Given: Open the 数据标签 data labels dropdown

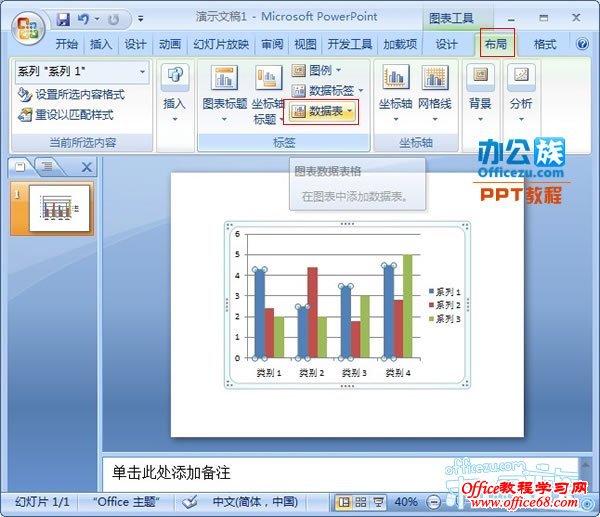Looking at the screenshot, I should point(328,91).
